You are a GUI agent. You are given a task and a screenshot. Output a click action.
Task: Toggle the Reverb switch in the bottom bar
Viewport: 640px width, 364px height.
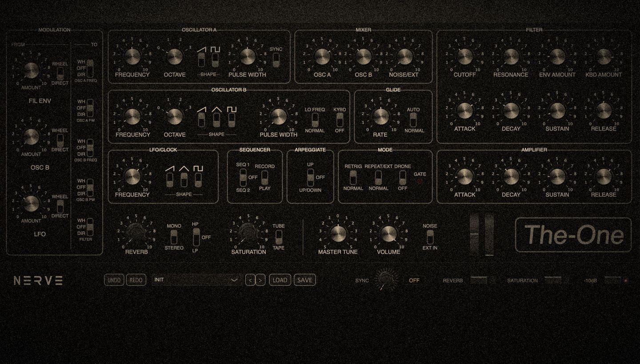[479, 280]
